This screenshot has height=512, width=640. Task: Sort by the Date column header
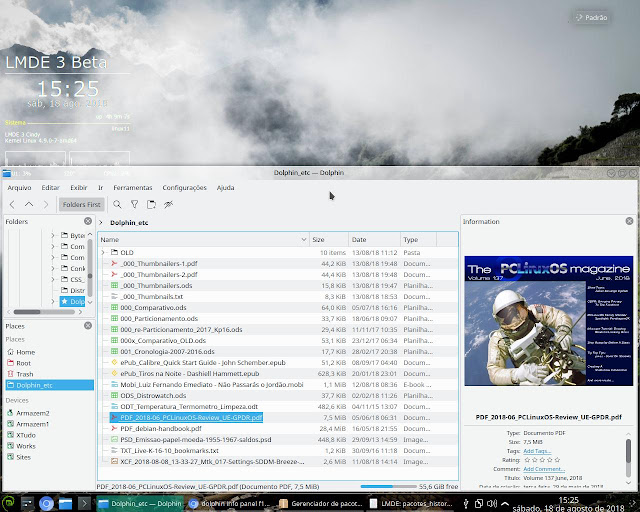click(x=374, y=239)
